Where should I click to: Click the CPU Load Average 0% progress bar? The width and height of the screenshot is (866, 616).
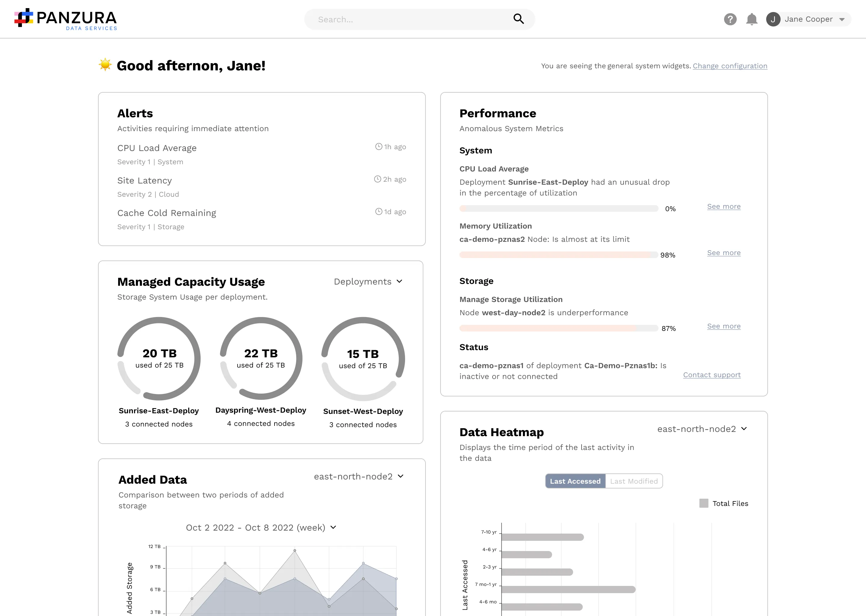(x=559, y=208)
